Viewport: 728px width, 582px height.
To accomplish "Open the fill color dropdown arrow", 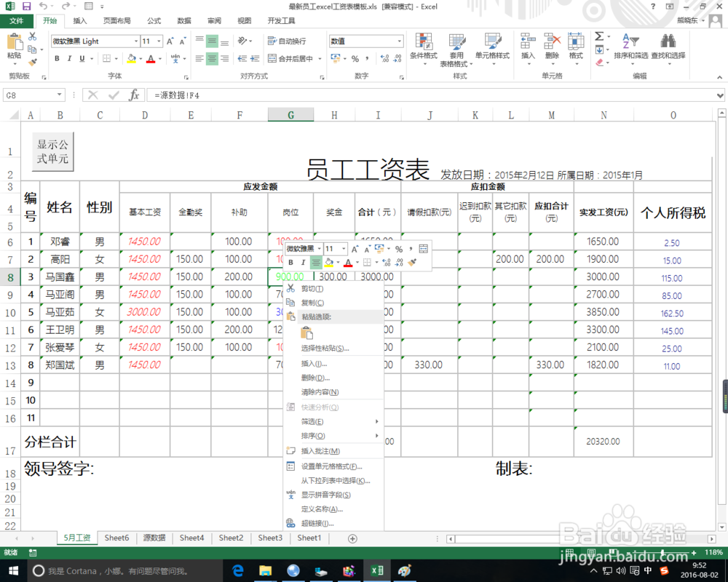I will click(x=141, y=58).
